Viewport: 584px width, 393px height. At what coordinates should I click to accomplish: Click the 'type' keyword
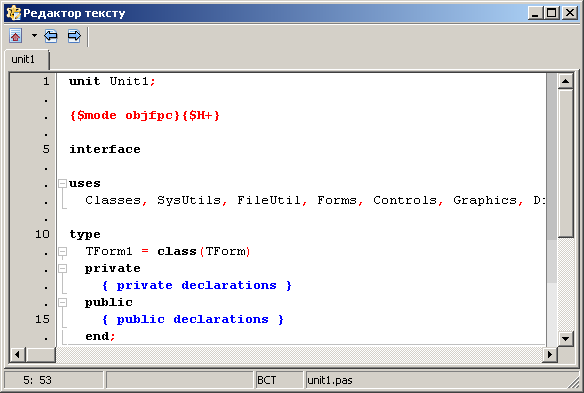85,235
